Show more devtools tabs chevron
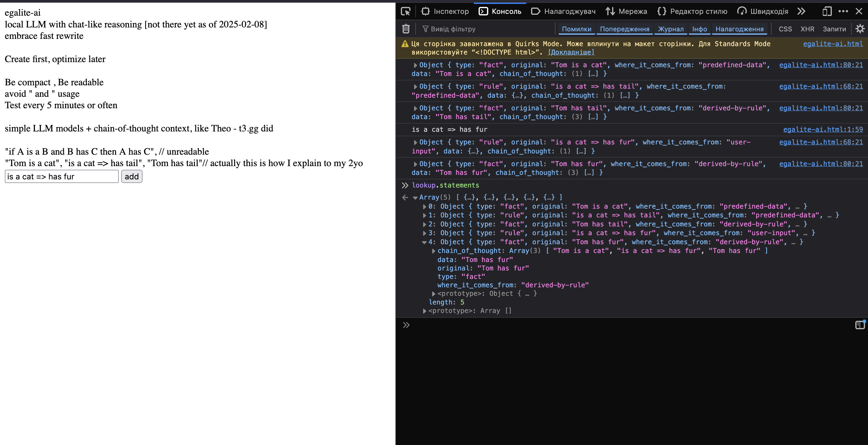The width and height of the screenshot is (868, 445). point(801,11)
